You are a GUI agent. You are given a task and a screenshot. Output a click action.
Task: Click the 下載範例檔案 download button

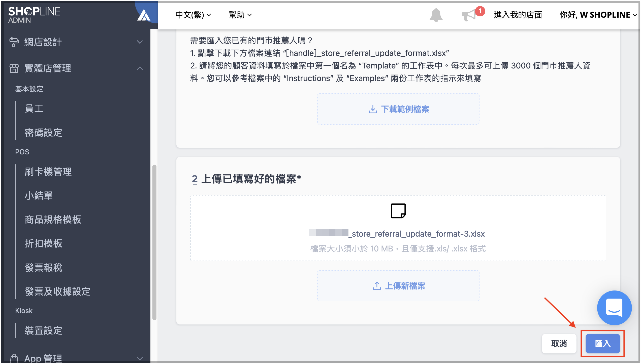pos(398,109)
